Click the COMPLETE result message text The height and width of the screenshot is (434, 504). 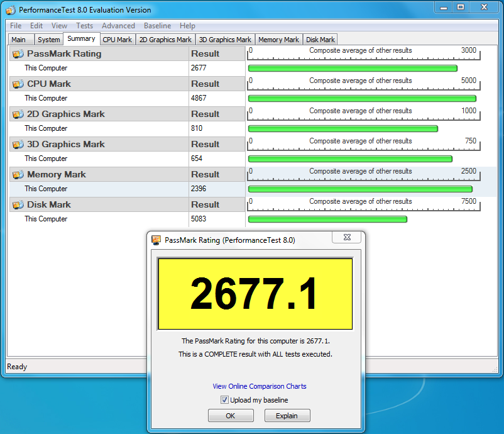255,354
